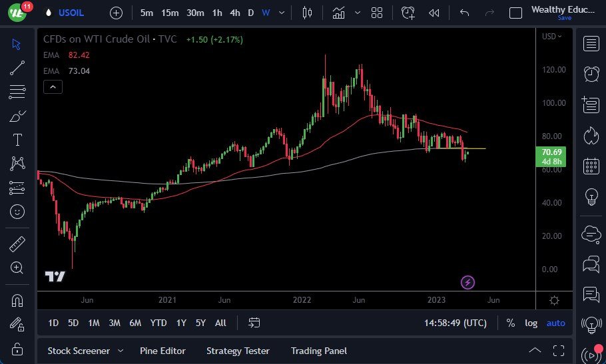Screen dimensions: 606x364
Task: Open the streams lightbulb broadcast icon
Action: (591, 325)
